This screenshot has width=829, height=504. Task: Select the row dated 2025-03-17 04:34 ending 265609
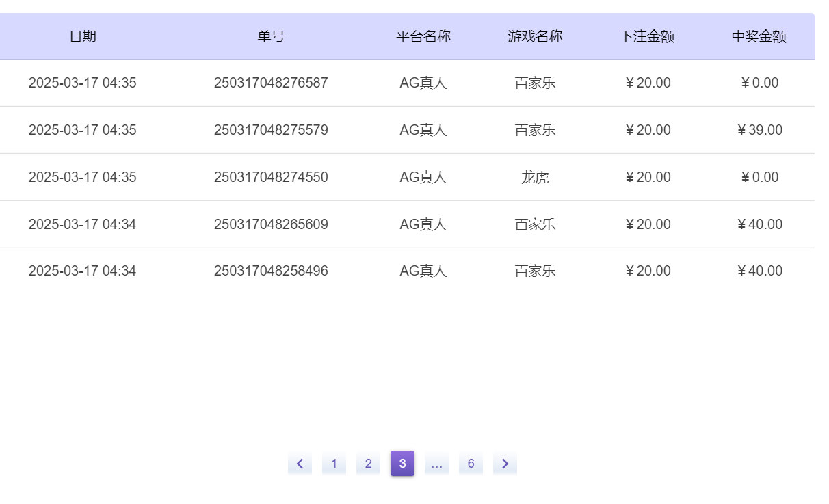270,224
